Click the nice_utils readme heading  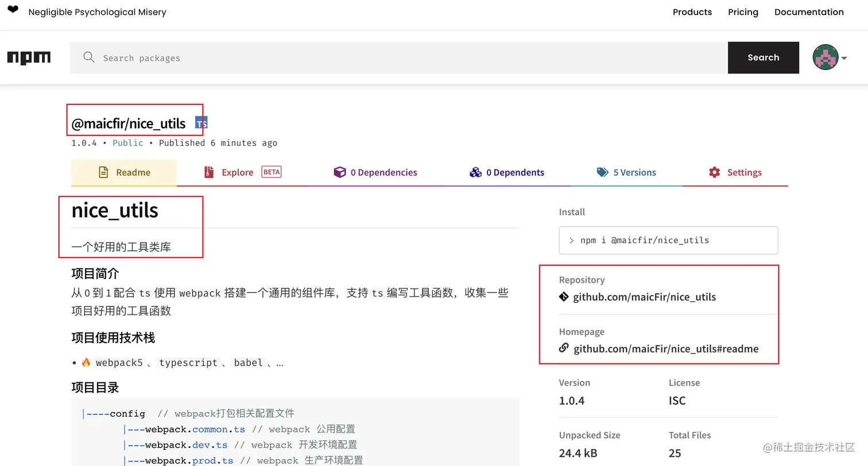[115, 210]
